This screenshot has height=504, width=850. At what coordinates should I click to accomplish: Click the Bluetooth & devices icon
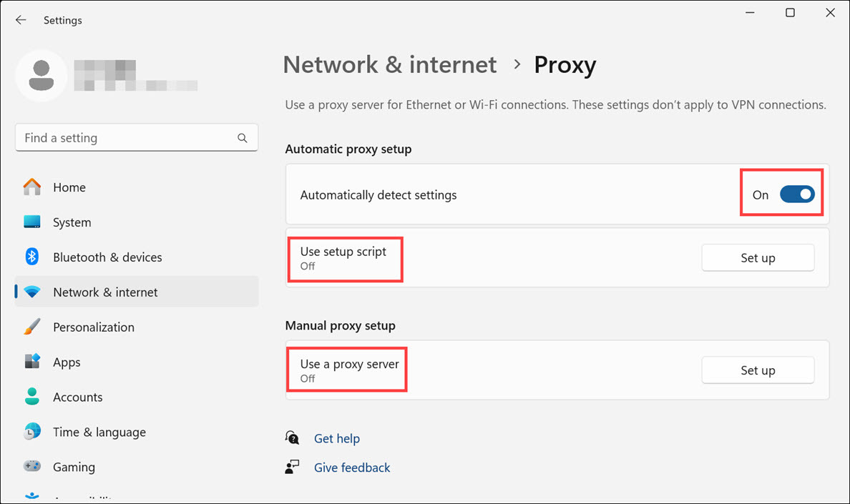pos(32,257)
